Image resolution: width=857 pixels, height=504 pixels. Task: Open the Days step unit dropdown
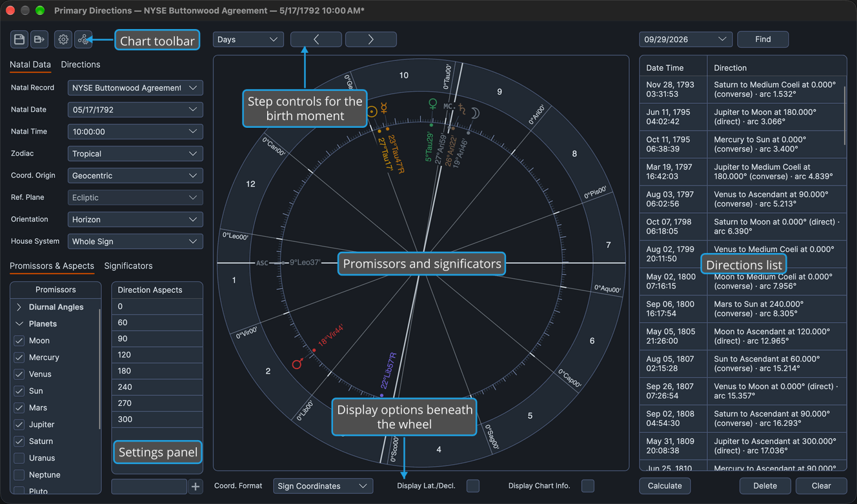(x=248, y=39)
